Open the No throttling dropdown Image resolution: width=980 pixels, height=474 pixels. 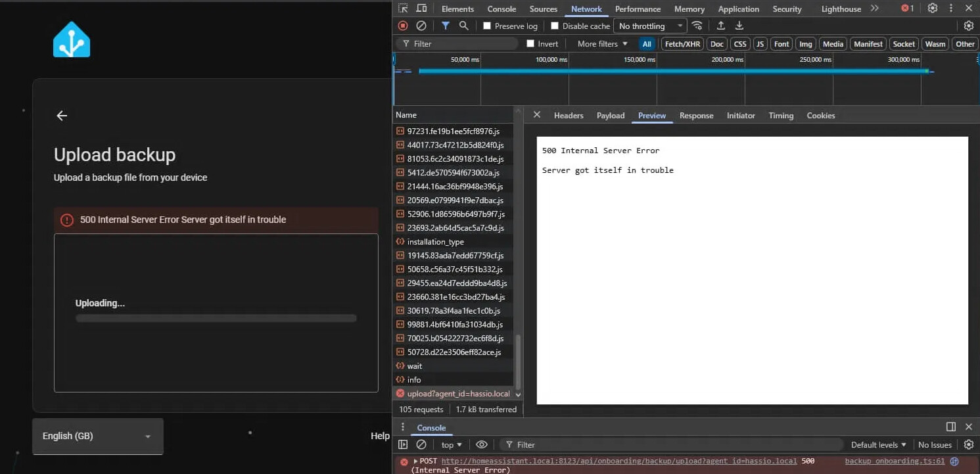click(651, 26)
